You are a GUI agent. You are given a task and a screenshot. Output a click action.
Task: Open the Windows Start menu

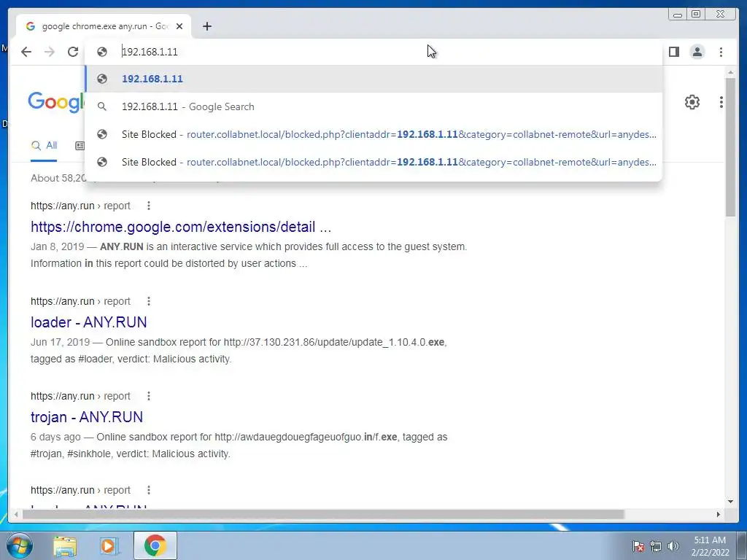pyautogui.click(x=19, y=545)
